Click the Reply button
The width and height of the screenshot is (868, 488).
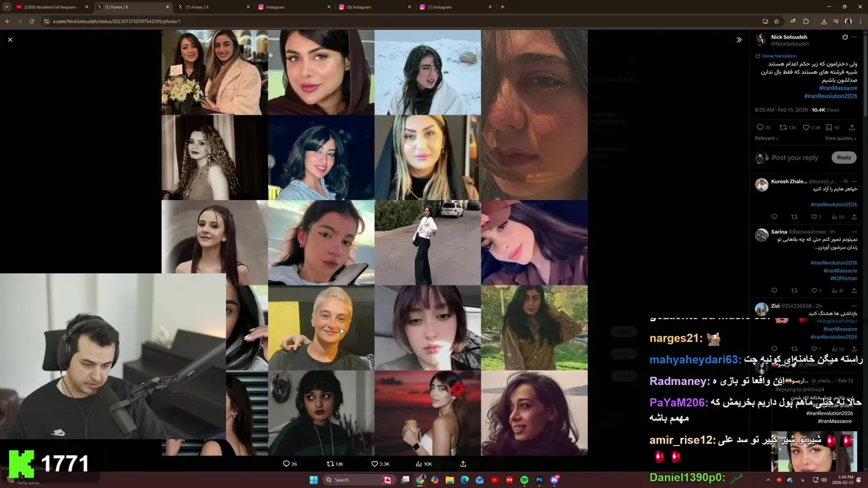point(844,158)
